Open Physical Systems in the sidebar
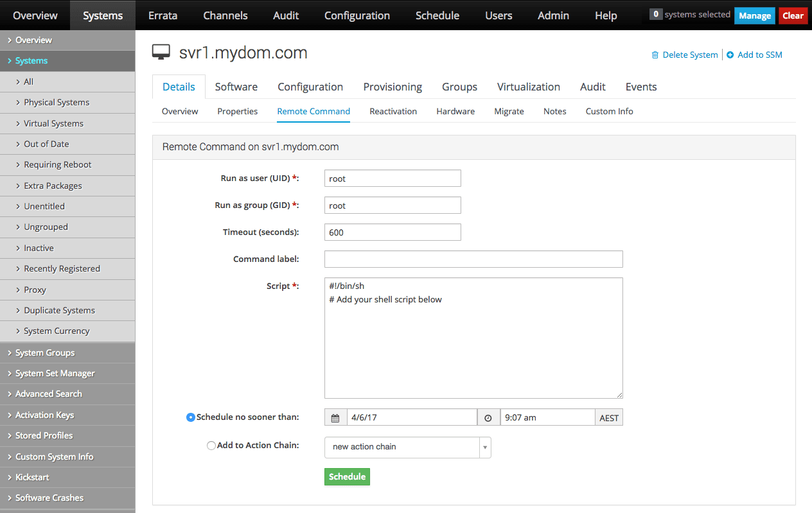Viewport: 812px width, 513px height. (x=67, y=102)
